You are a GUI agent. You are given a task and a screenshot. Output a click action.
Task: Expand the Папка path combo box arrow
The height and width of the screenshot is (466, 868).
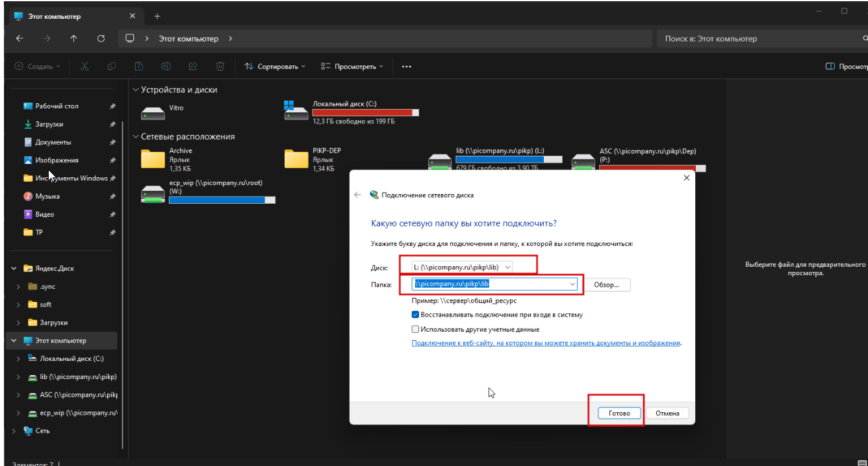572,284
